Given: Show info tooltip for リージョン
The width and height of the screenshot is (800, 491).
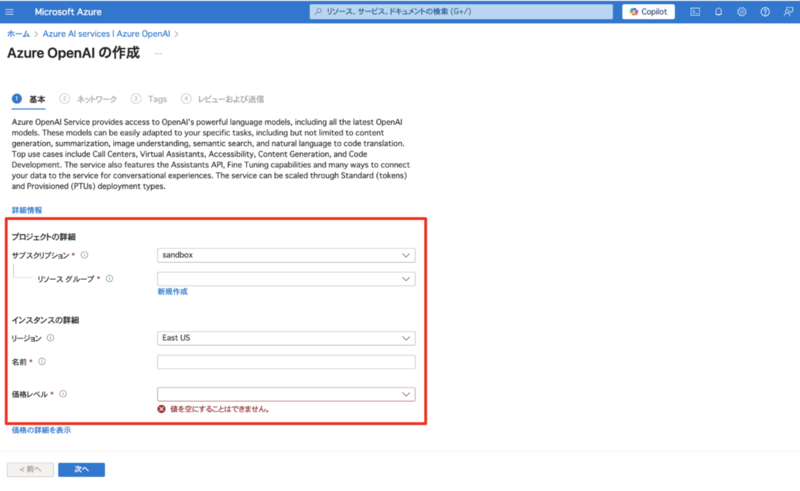Looking at the screenshot, I should click(51, 338).
